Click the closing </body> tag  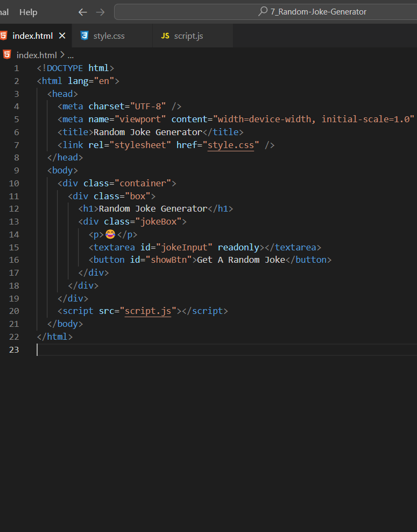(65, 324)
